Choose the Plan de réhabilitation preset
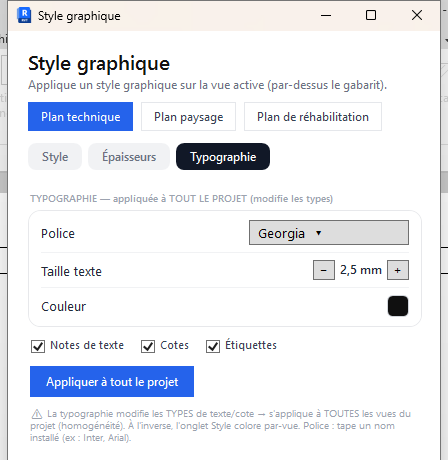448x460 pixels. 313,117
